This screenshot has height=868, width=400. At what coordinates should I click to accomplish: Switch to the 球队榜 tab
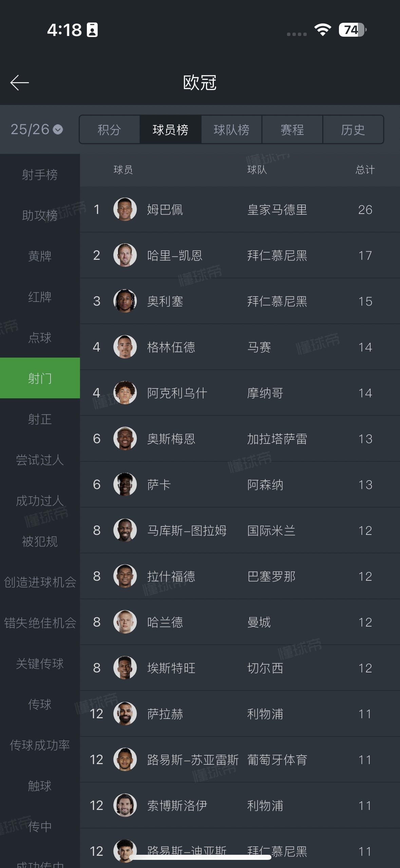tap(231, 130)
